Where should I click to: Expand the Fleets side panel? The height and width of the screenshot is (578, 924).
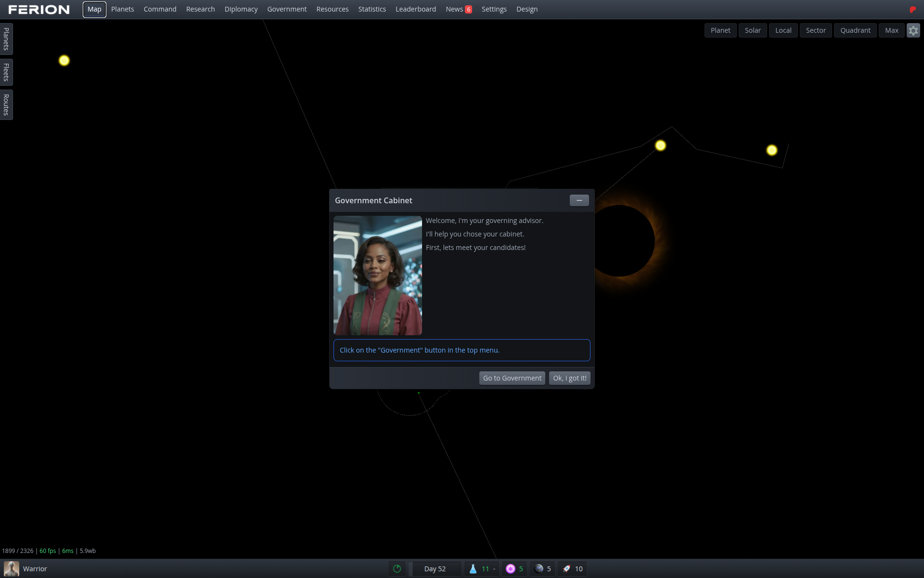[6, 72]
